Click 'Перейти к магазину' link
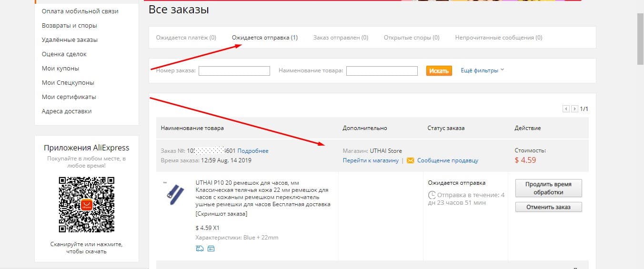 [x=371, y=160]
